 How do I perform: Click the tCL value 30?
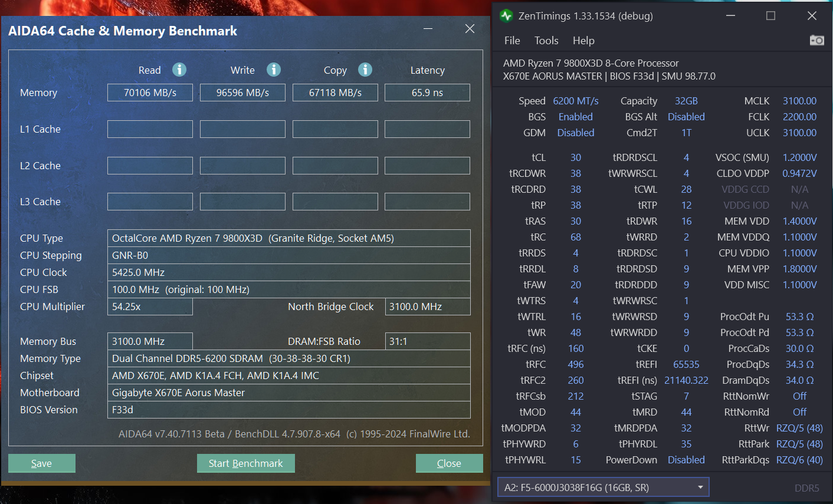[576, 157]
